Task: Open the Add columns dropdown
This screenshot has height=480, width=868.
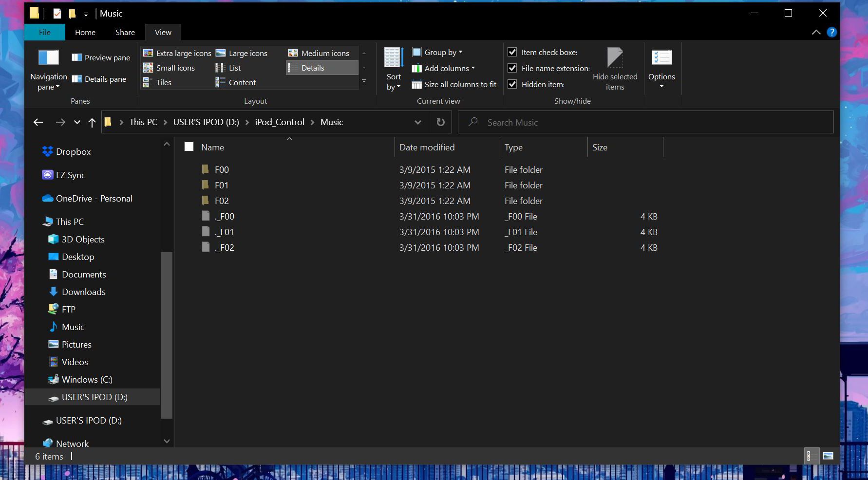Action: click(443, 68)
